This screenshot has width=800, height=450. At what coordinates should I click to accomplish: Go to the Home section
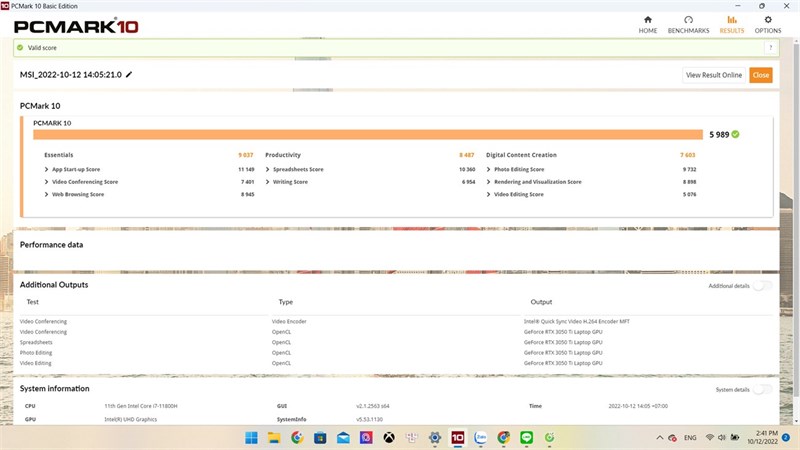coord(647,24)
